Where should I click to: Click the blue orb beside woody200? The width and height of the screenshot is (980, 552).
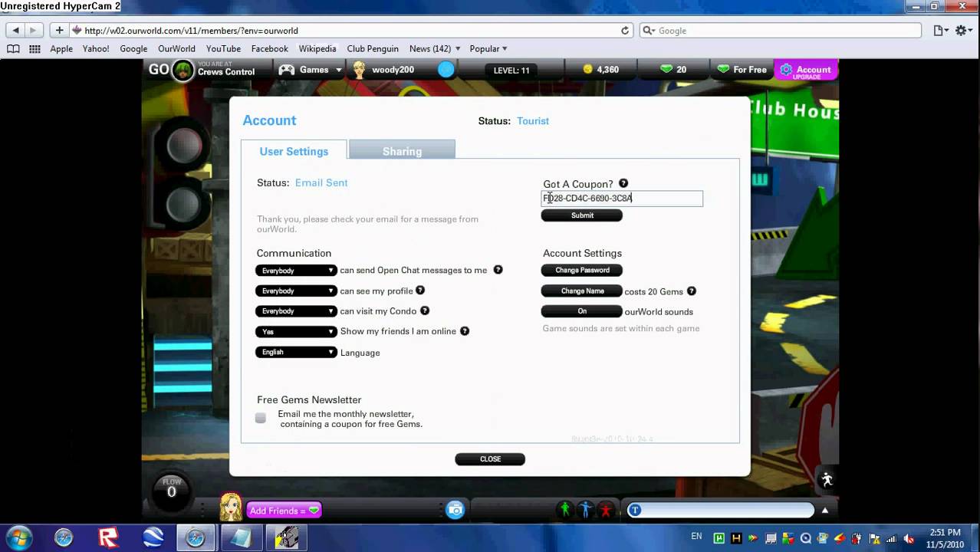click(446, 70)
